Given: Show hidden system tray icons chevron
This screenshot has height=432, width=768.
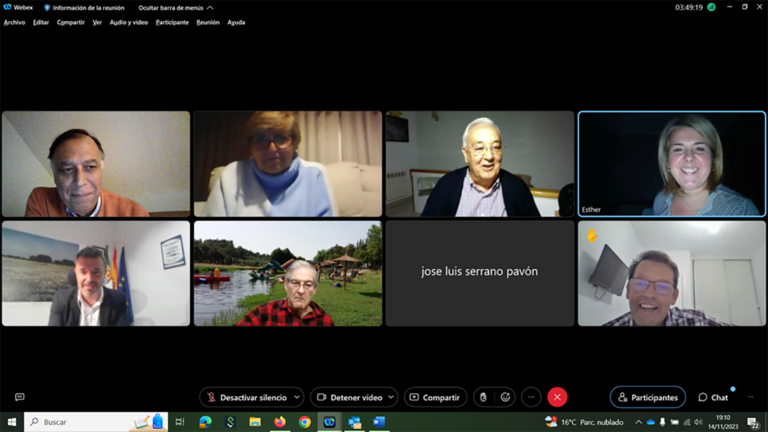Looking at the screenshot, I should click(638, 422).
